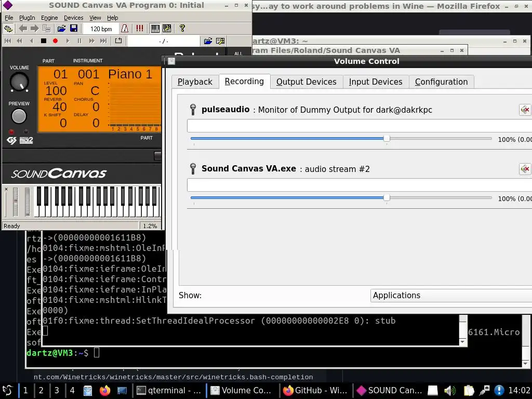532x399 pixels.
Task: Click the 1.2% CPU status bar entry
Action: (x=150, y=226)
